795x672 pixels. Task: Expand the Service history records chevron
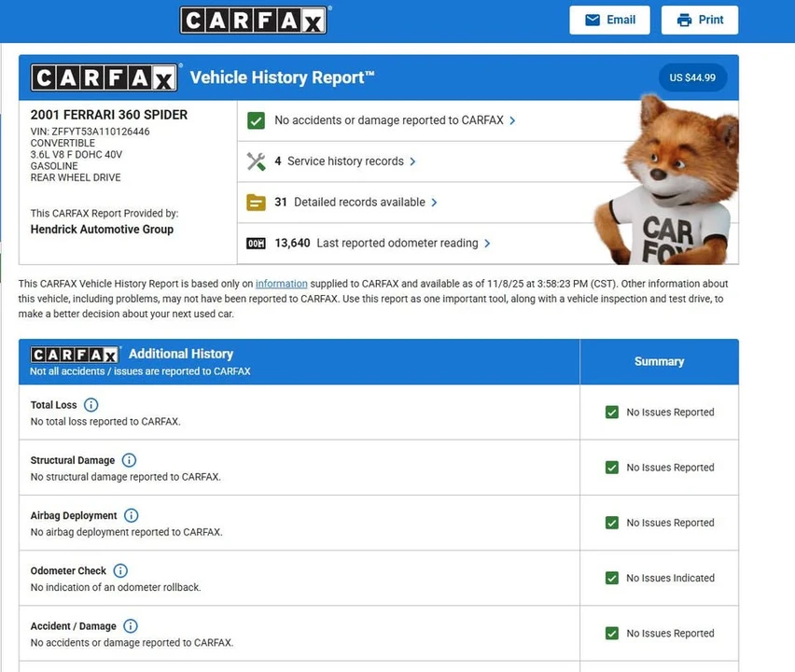pos(412,161)
